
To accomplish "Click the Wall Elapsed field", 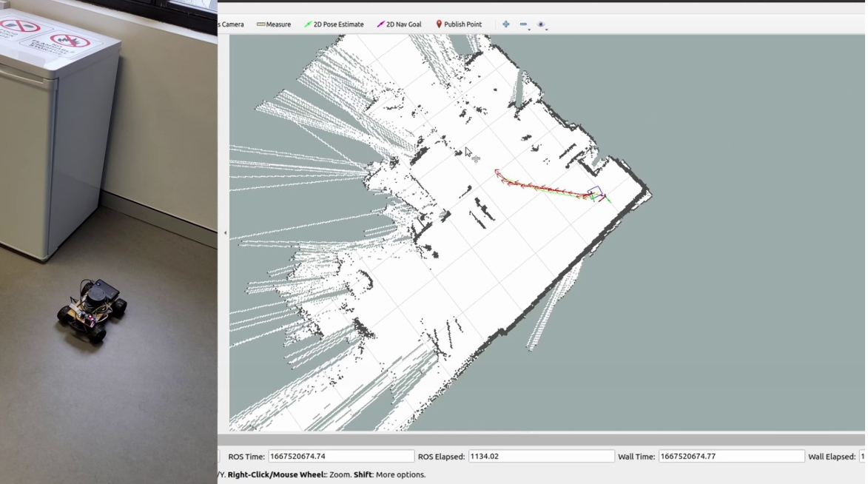I will [862, 457].
